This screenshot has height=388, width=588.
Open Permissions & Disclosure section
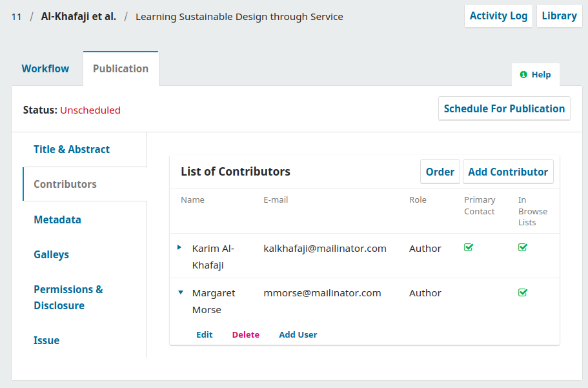pos(68,297)
